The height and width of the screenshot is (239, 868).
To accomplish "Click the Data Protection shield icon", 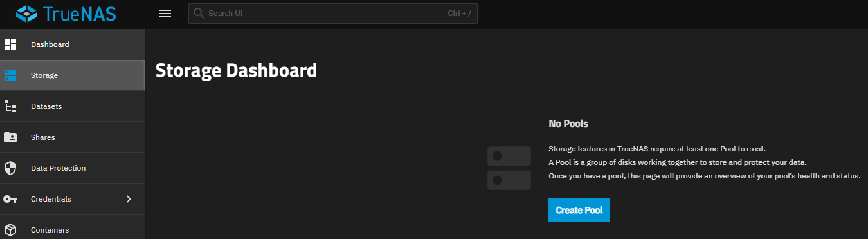I will point(10,168).
